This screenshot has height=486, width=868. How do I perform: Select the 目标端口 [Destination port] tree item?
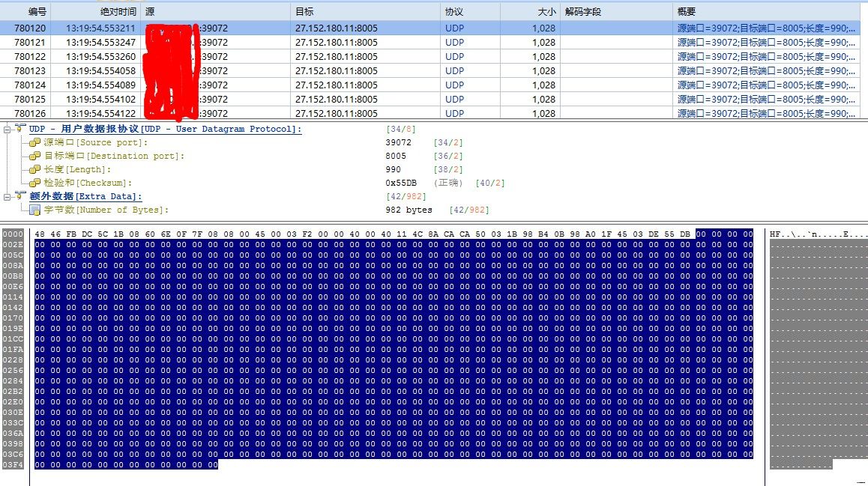pyautogui.click(x=114, y=156)
